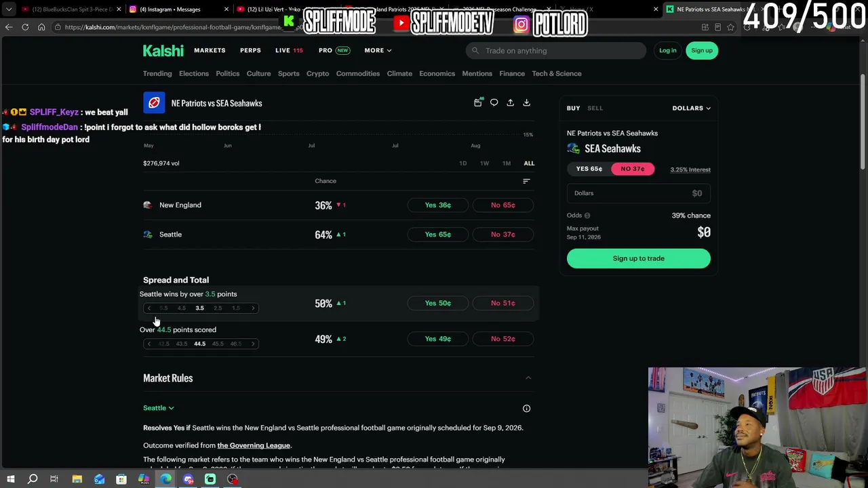The height and width of the screenshot is (488, 868).
Task: Buy Seattle No at 37¢
Action: [x=503, y=235]
